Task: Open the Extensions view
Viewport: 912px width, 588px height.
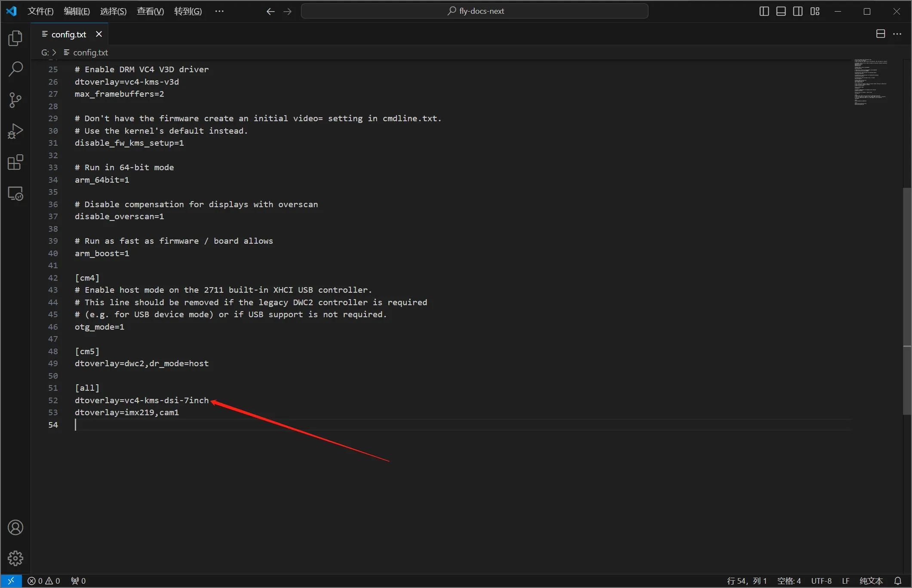Action: point(15,162)
